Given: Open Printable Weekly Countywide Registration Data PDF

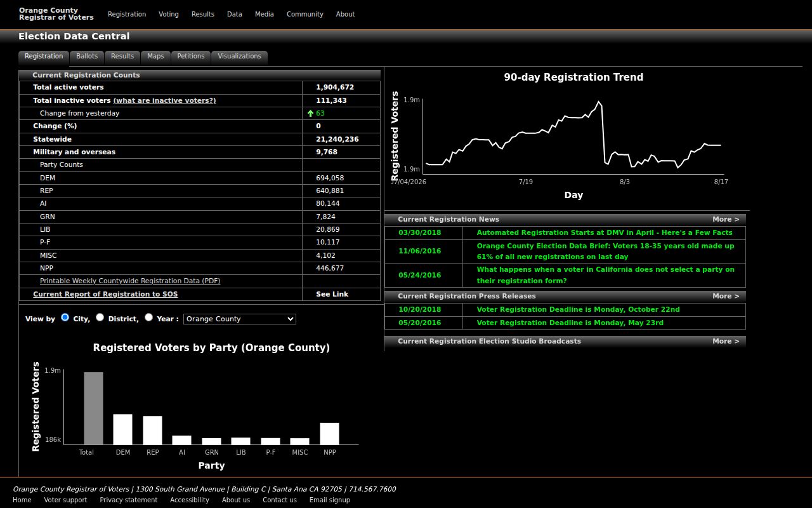Looking at the screenshot, I should 130,281.
